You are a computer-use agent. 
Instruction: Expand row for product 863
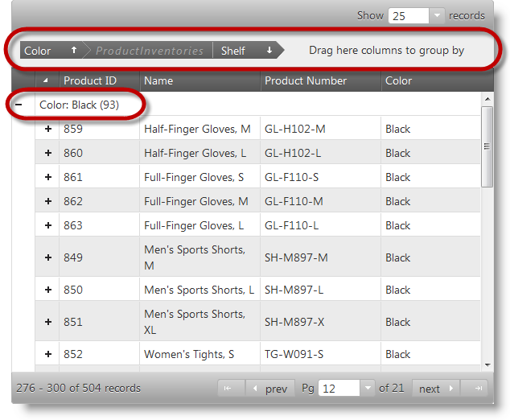point(47,225)
